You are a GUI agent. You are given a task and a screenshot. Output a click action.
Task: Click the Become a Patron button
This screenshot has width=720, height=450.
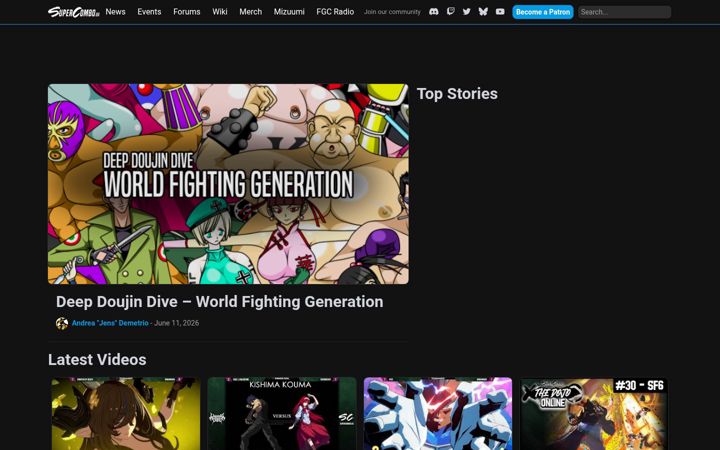click(543, 12)
